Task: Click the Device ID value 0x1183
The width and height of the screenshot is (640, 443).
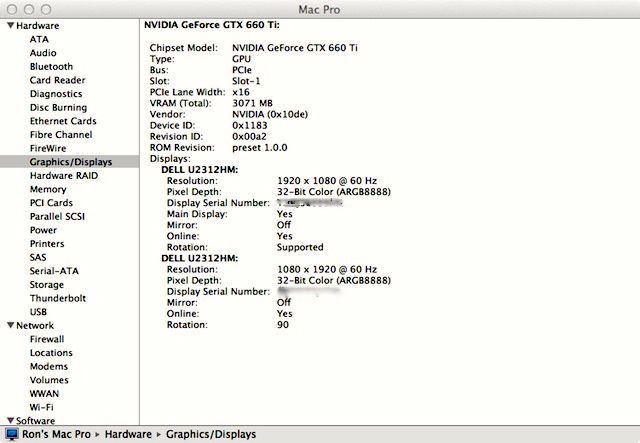Action: click(250, 125)
